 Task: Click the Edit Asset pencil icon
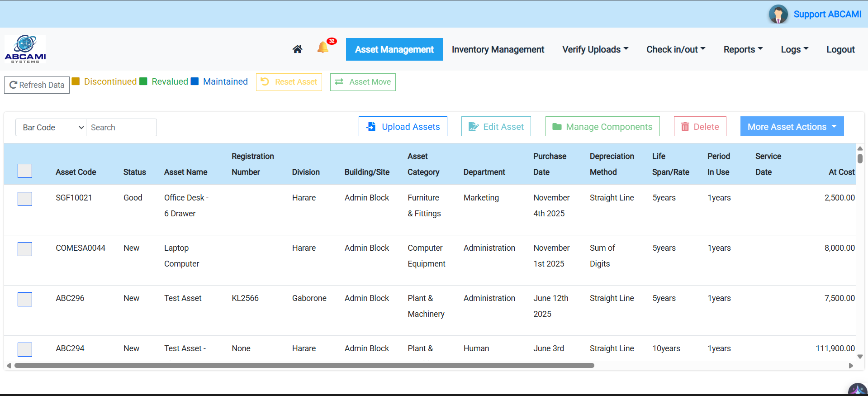[473, 127]
